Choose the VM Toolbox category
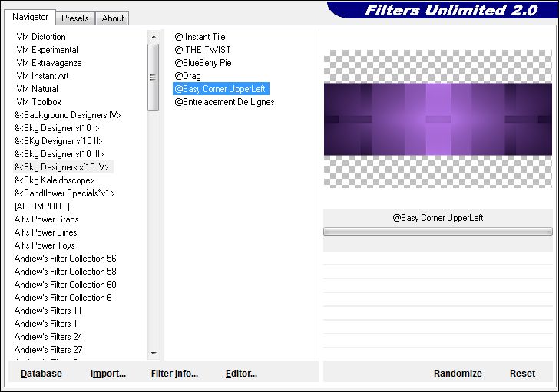 coord(39,102)
